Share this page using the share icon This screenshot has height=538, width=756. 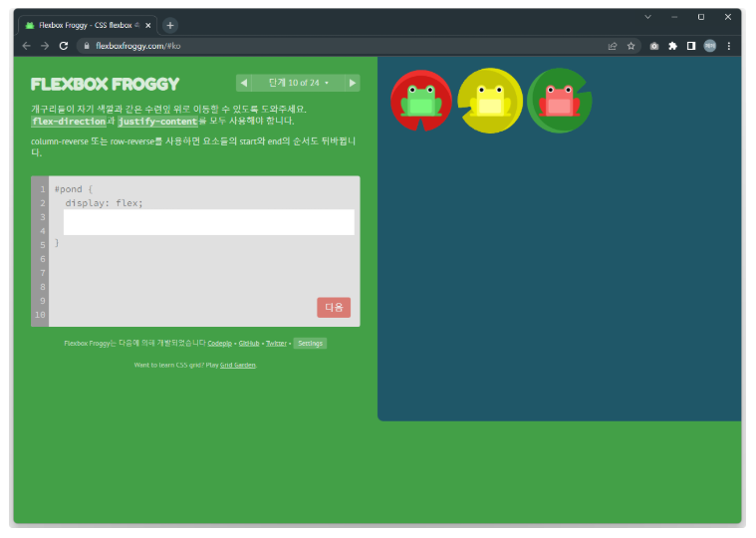pyautogui.click(x=613, y=46)
